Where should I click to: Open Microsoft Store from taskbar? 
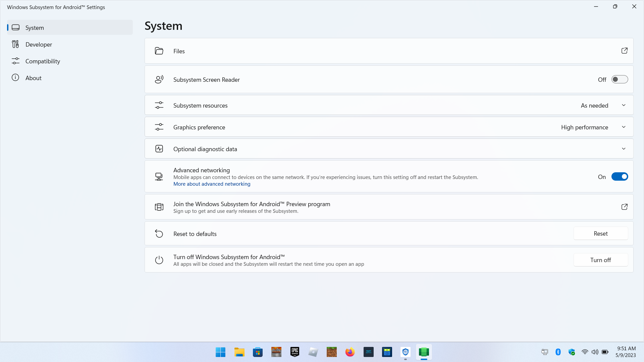tap(258, 352)
